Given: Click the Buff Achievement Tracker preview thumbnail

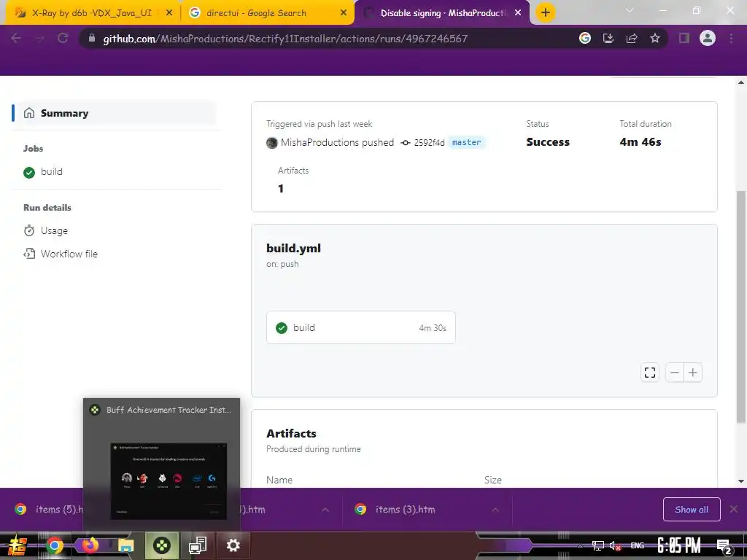Looking at the screenshot, I should pyautogui.click(x=169, y=481).
